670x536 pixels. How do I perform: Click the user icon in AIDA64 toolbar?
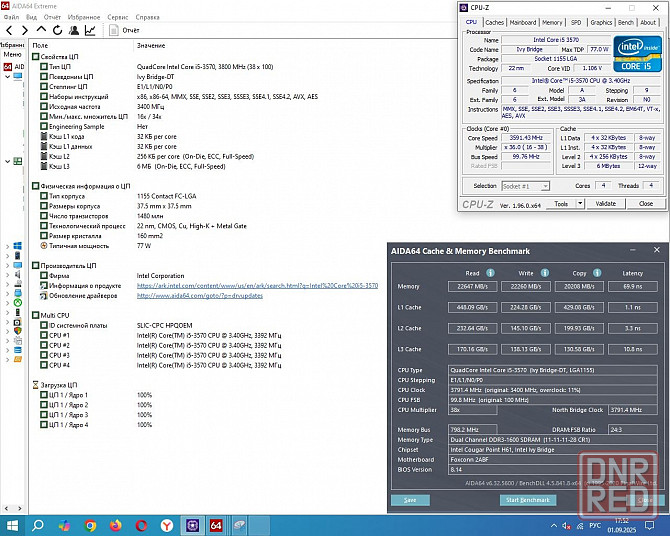coord(72,31)
